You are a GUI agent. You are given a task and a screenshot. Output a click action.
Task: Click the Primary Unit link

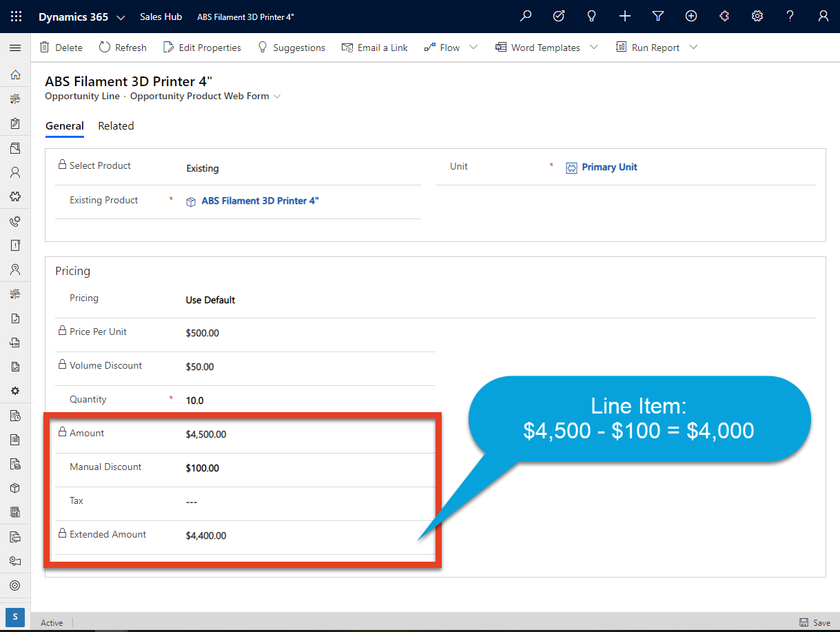[x=609, y=166]
